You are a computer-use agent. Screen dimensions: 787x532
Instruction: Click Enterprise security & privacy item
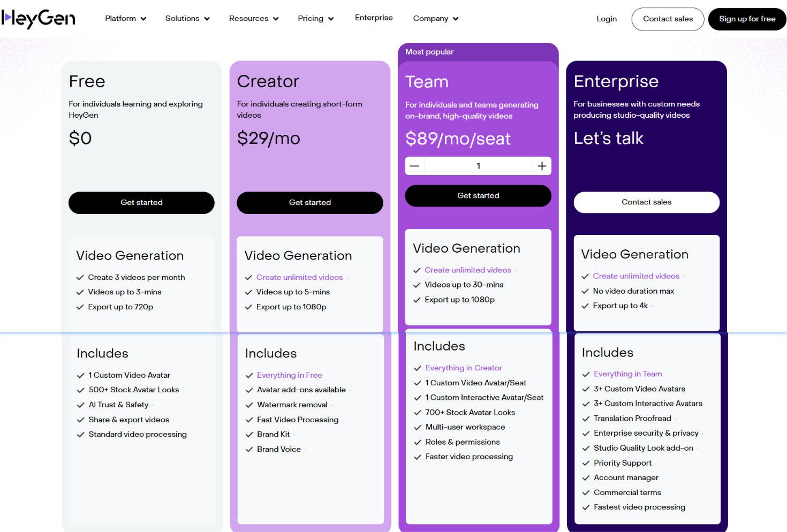coord(646,433)
